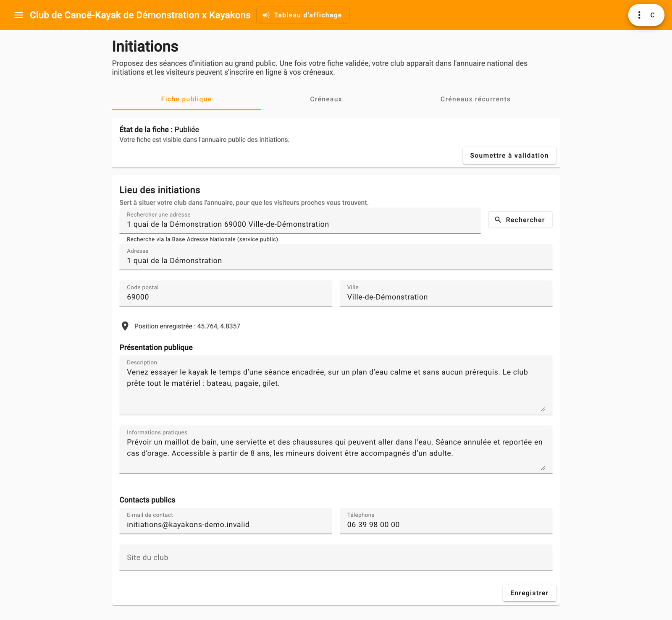The image size is (672, 620).
Task: Grab the Informations pratiques resize handle
Action: (x=543, y=468)
